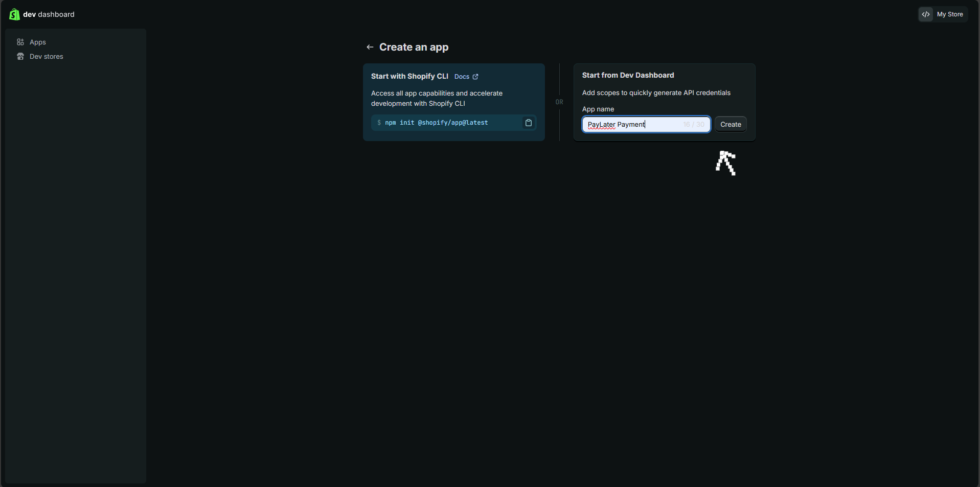Viewport: 980px width, 487px height.
Task: Click the App name label
Action: [x=598, y=109]
